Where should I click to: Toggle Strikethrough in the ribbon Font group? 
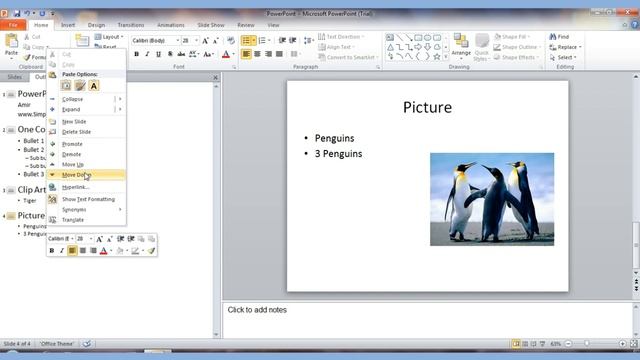tap(181, 54)
